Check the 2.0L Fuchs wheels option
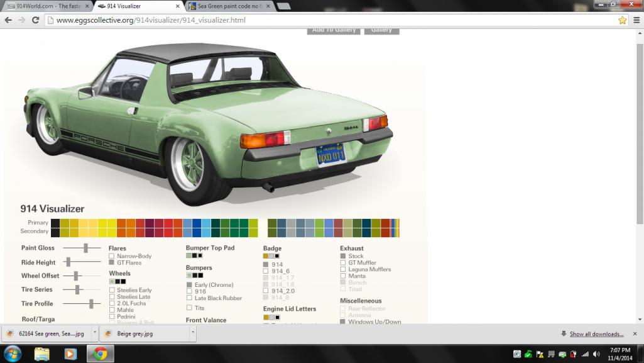This screenshot has height=363, width=644. coord(112,303)
